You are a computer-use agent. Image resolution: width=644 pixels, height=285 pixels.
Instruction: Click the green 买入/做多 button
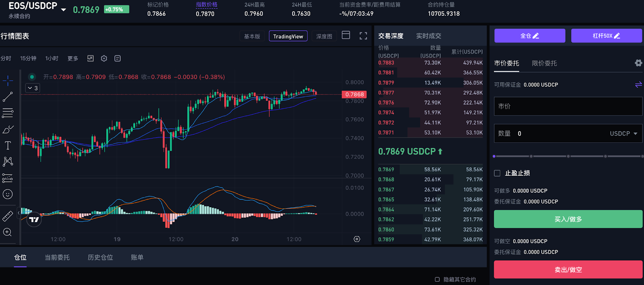click(x=568, y=219)
